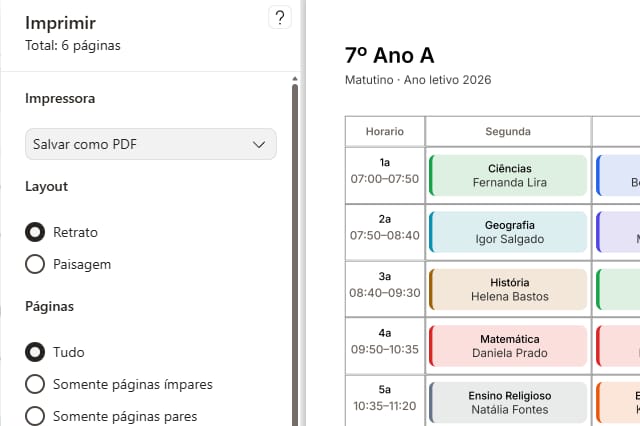Select Paisagem layout radio button
The image size is (640, 426).
[35, 264]
